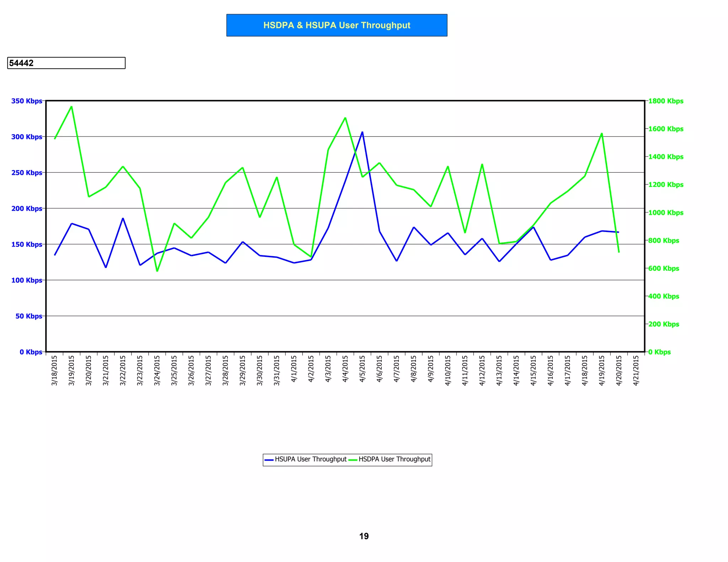
Task: Click the green HSDPA peak on 3/19/2015
Action: 71,107
